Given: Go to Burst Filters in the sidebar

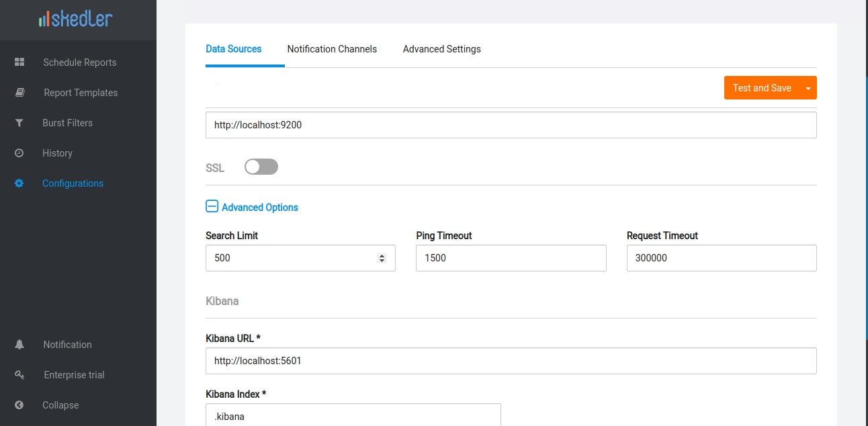Looking at the screenshot, I should [x=67, y=123].
